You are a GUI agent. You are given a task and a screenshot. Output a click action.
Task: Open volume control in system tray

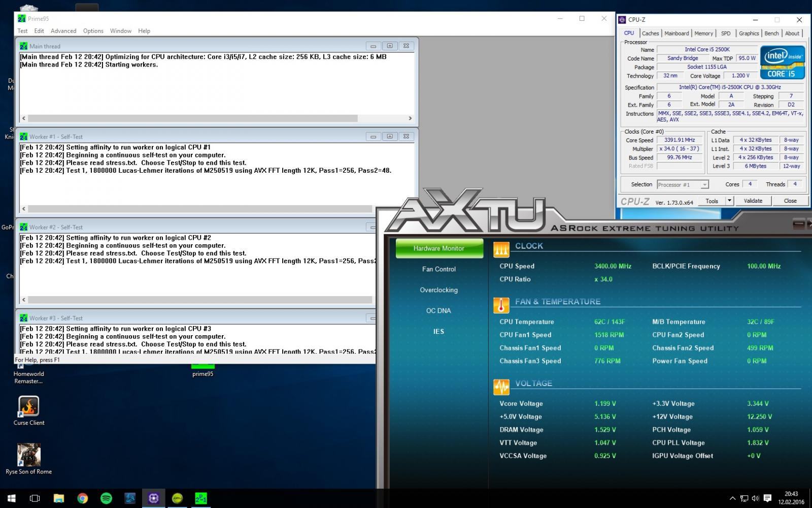pyautogui.click(x=755, y=498)
